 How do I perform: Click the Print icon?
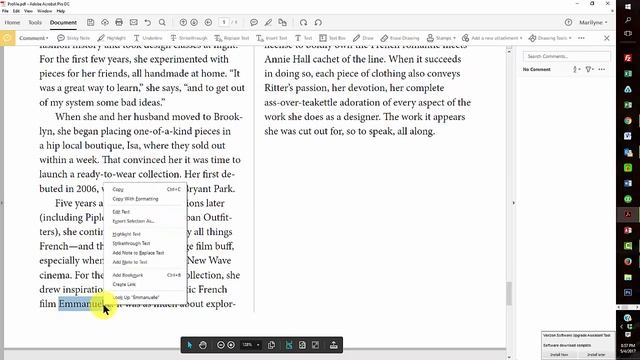point(119,22)
